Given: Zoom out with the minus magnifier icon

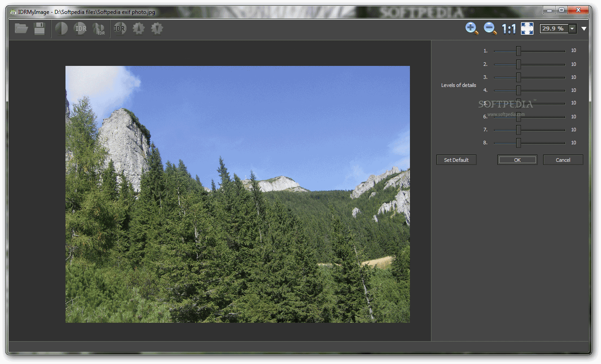Looking at the screenshot, I should (x=490, y=29).
